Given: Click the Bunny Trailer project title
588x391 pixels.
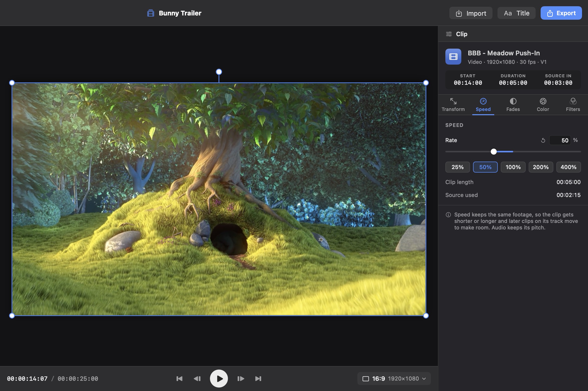Looking at the screenshot, I should pos(180,13).
